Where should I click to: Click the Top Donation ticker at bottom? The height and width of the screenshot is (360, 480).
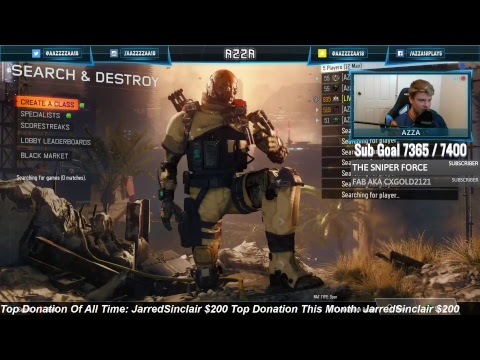point(230,309)
